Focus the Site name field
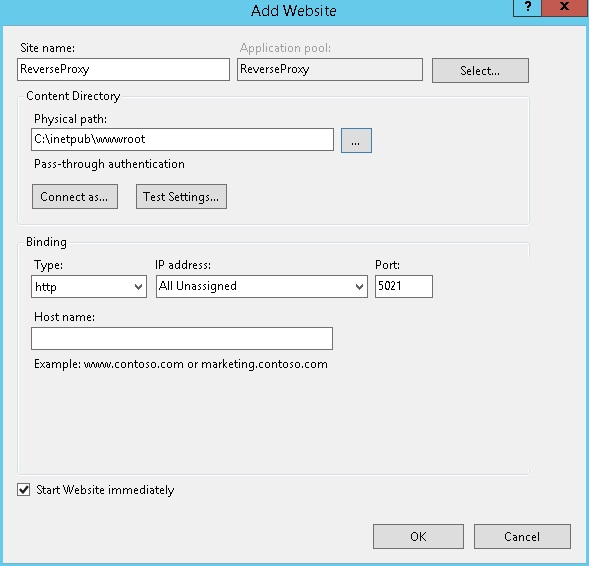Image resolution: width=589 pixels, height=566 pixels. (x=123, y=69)
